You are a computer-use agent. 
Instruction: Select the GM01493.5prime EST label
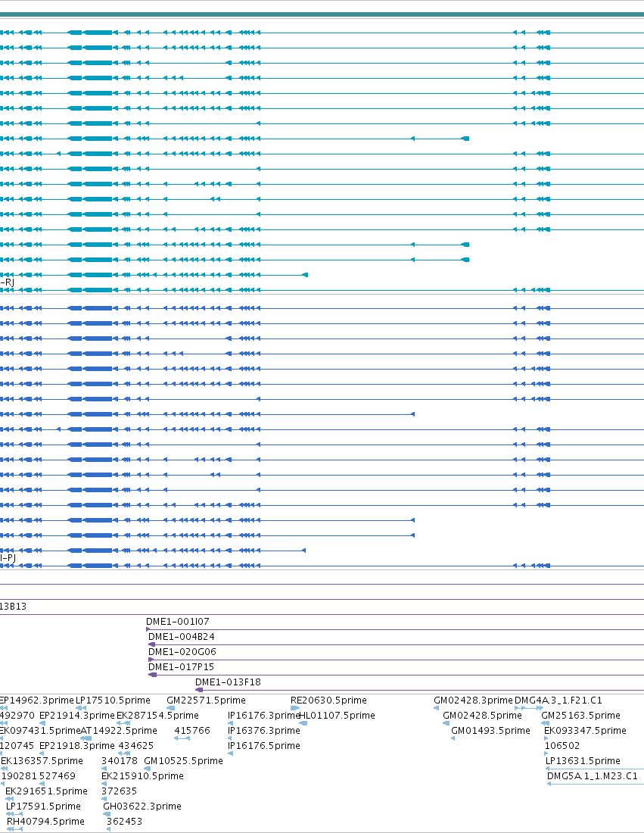pos(490,731)
